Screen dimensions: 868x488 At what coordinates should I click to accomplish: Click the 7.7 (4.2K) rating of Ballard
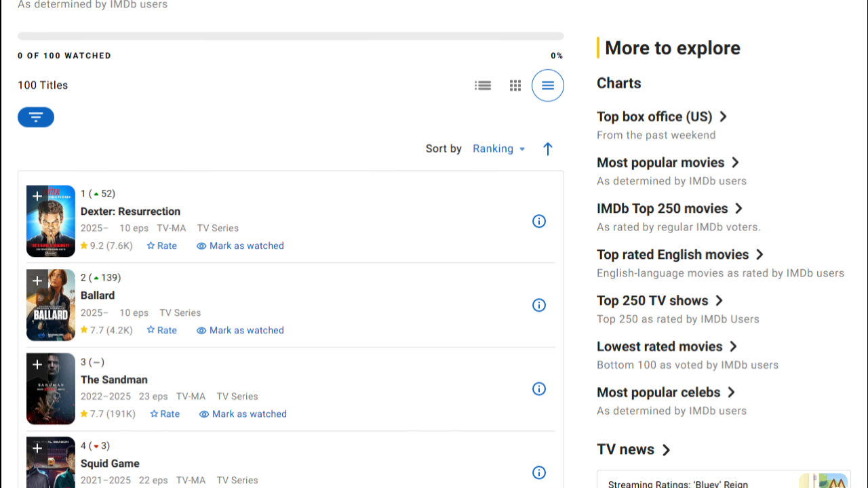(x=106, y=330)
